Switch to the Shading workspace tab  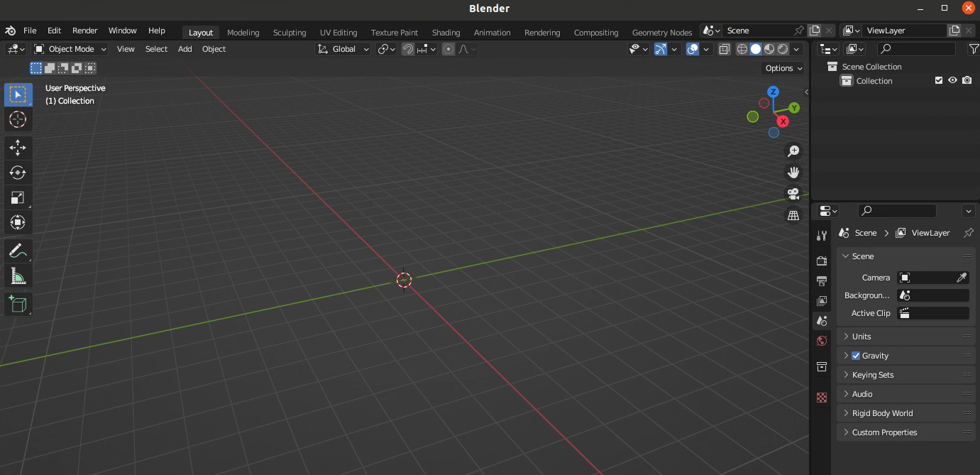pyautogui.click(x=446, y=32)
